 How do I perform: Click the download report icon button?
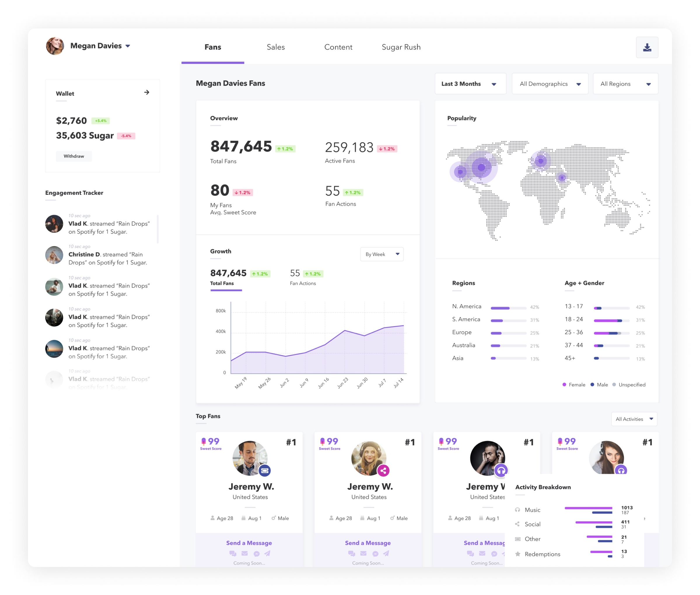(x=647, y=48)
